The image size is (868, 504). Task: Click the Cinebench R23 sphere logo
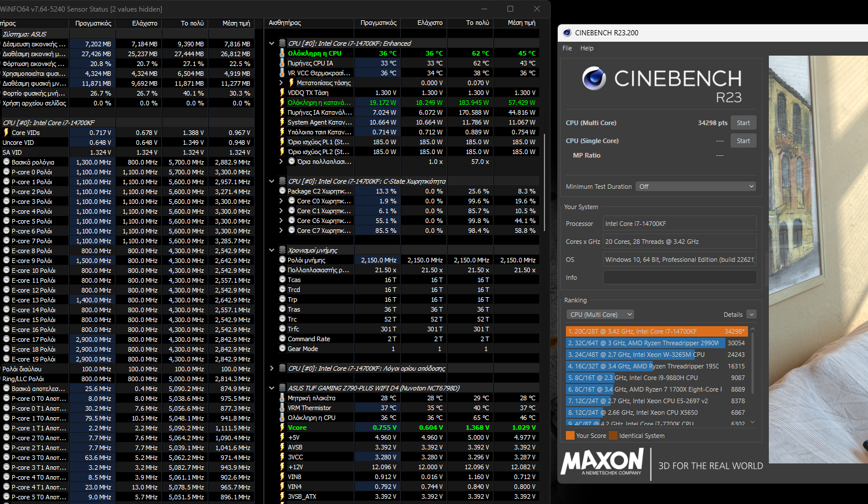pos(594,78)
